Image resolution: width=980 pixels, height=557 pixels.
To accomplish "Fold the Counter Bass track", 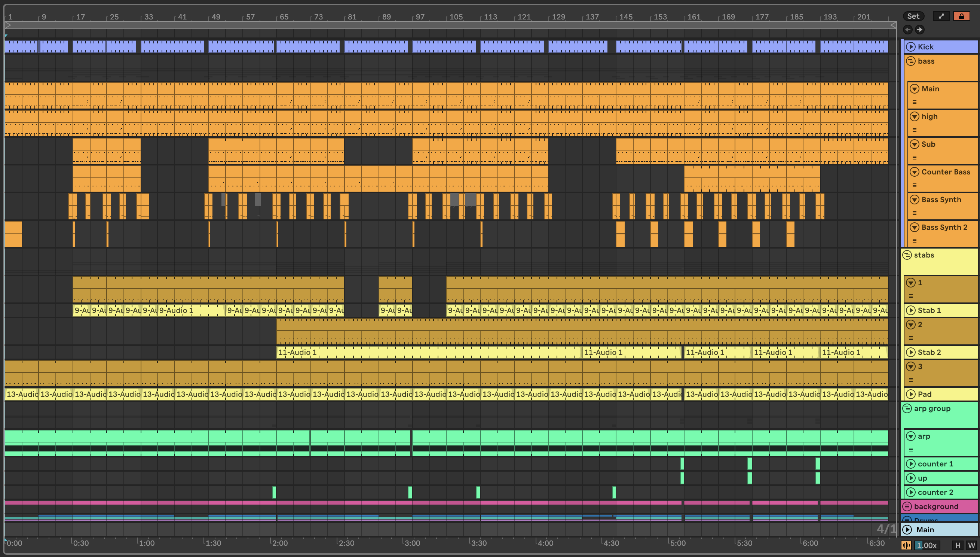I will [914, 172].
